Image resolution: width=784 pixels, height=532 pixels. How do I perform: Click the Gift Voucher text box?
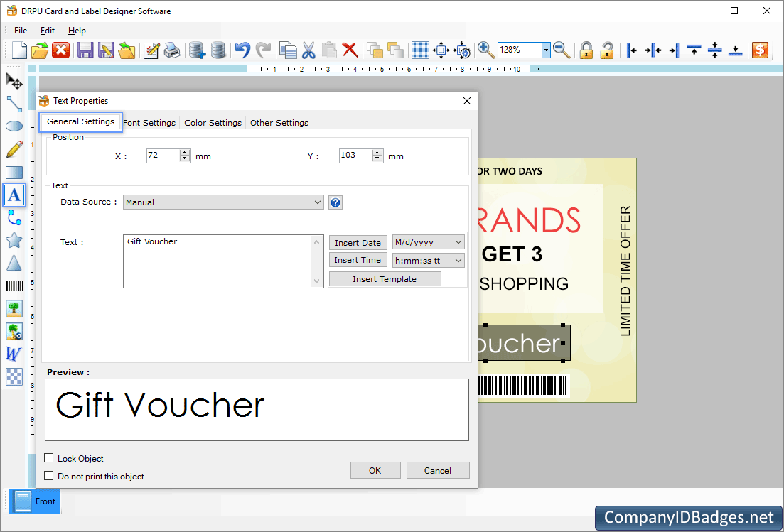coord(218,261)
